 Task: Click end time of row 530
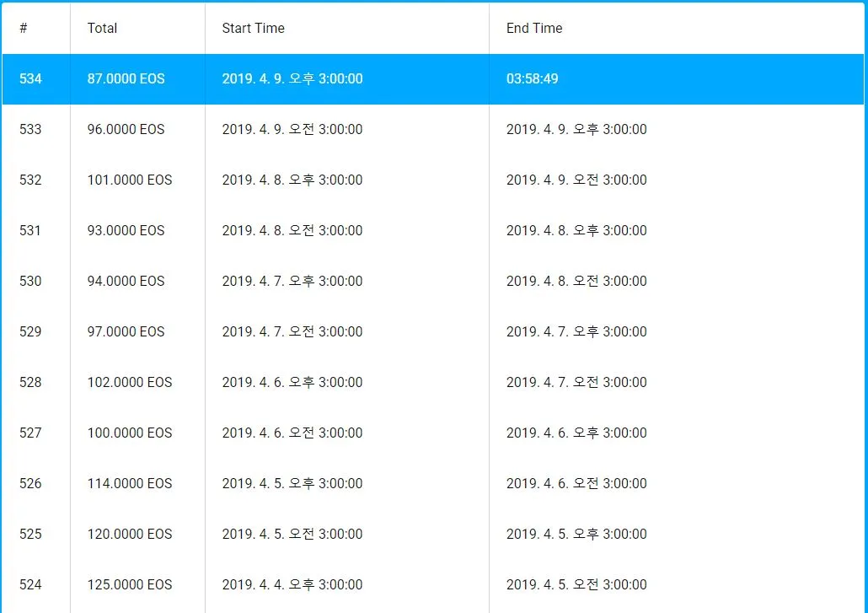pos(576,282)
